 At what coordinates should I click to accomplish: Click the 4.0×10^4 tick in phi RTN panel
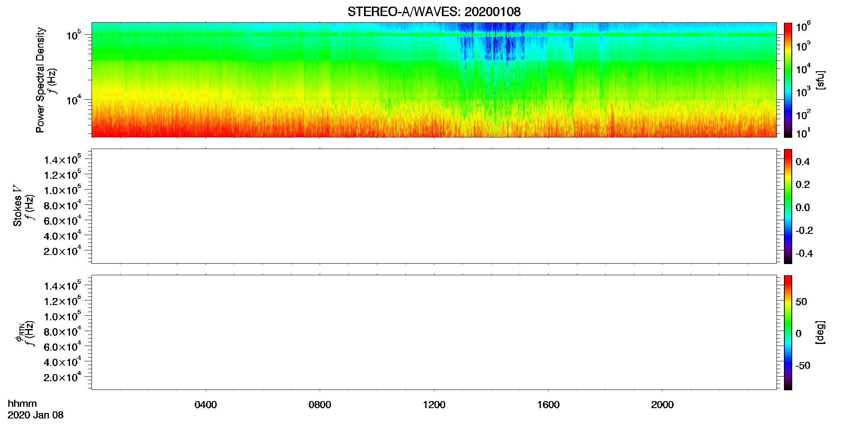coord(63,361)
